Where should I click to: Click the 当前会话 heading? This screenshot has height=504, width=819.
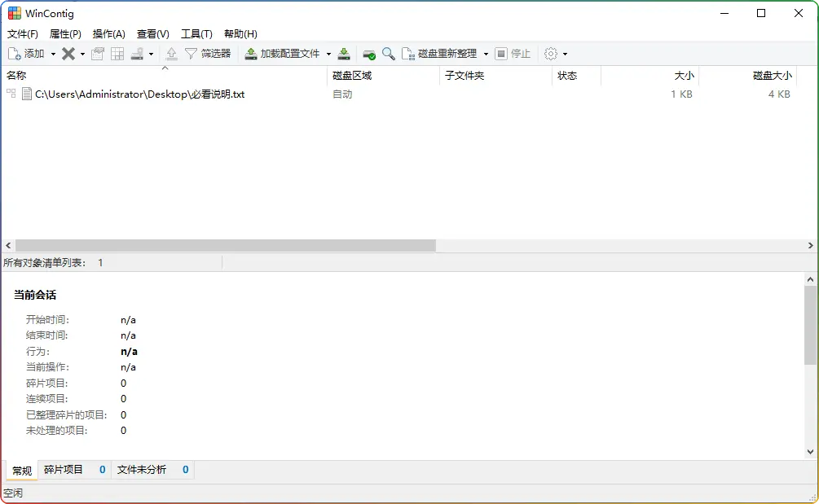point(35,295)
